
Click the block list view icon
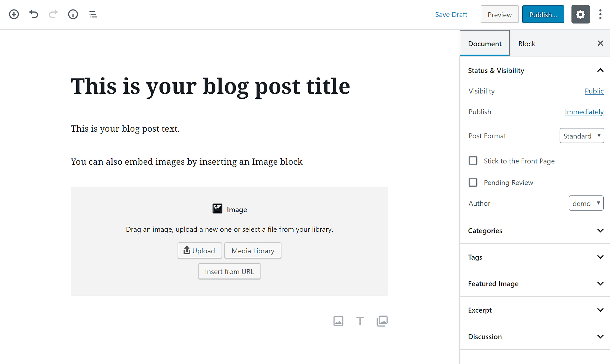pyautogui.click(x=92, y=15)
